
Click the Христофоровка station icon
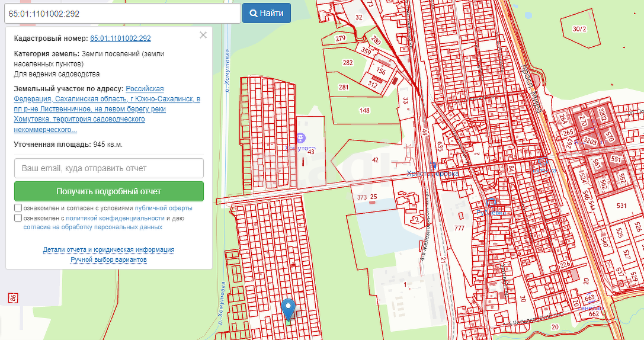pyautogui.click(x=433, y=165)
